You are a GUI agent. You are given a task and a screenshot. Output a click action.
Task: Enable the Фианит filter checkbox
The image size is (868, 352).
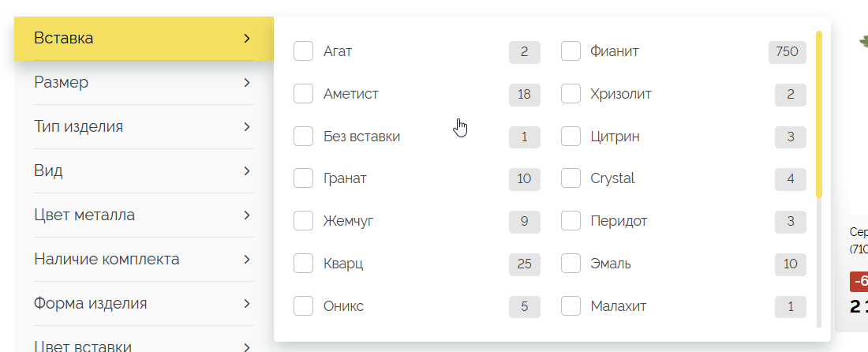(x=571, y=51)
